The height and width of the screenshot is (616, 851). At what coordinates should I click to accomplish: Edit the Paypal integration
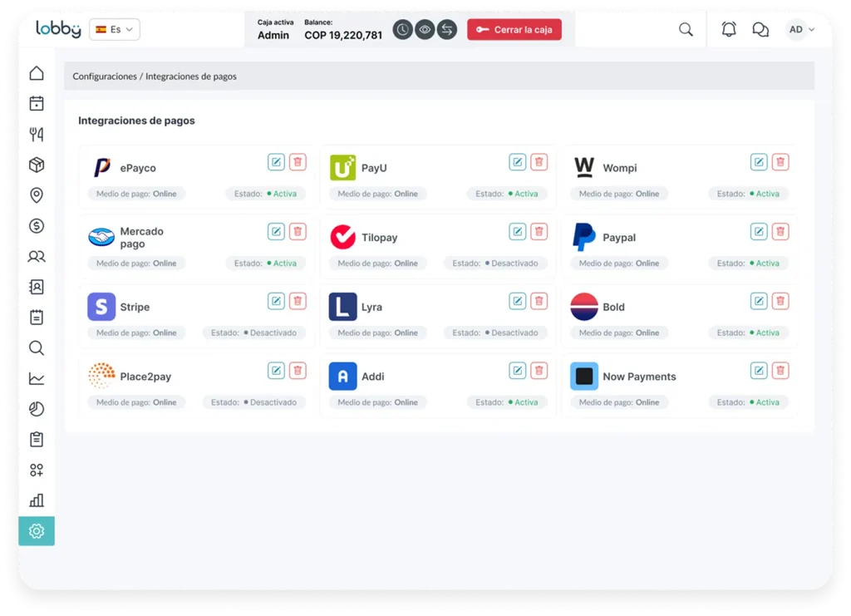tap(759, 231)
